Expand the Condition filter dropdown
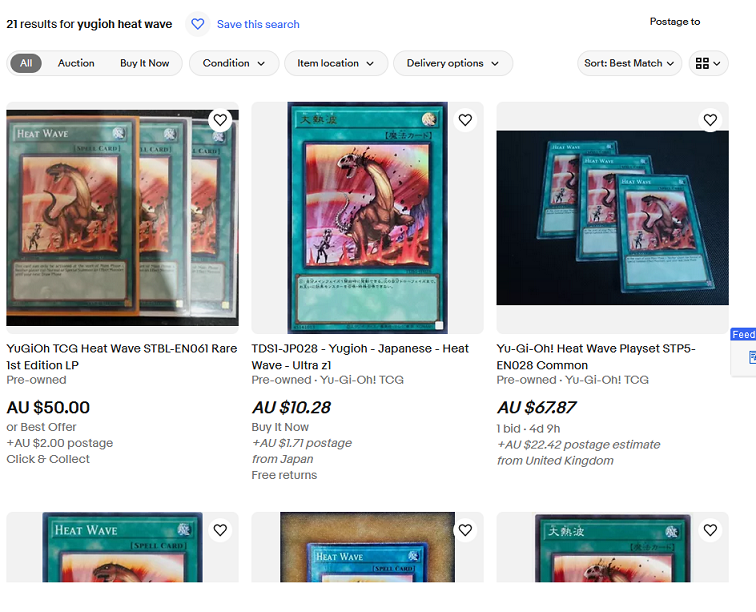The height and width of the screenshot is (612, 756). point(234,63)
